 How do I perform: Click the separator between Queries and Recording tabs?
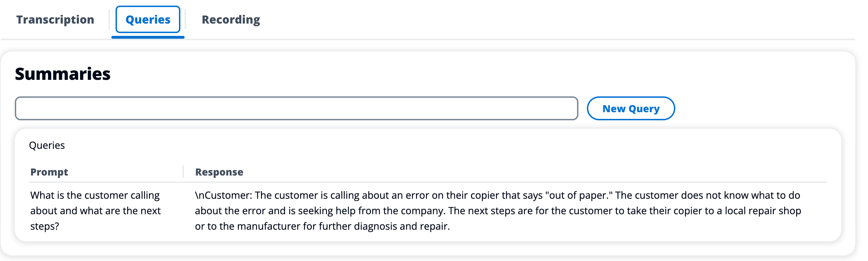[185, 19]
